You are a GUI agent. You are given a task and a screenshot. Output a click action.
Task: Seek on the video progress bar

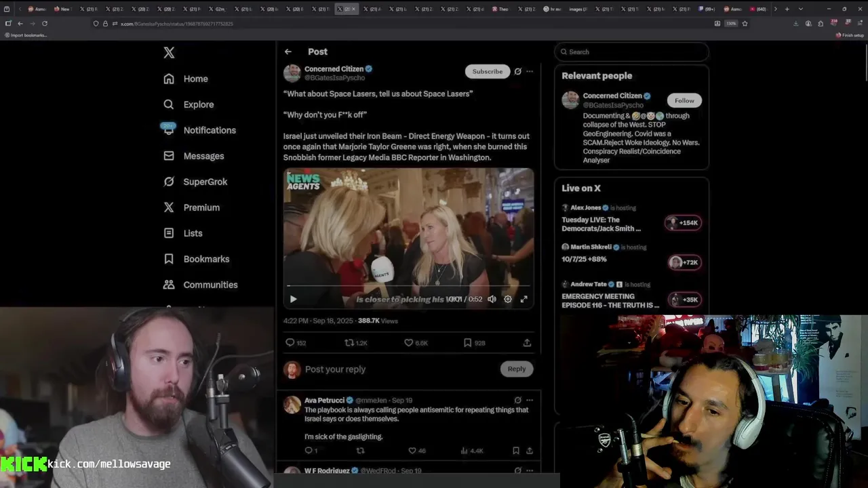pyautogui.click(x=408, y=286)
